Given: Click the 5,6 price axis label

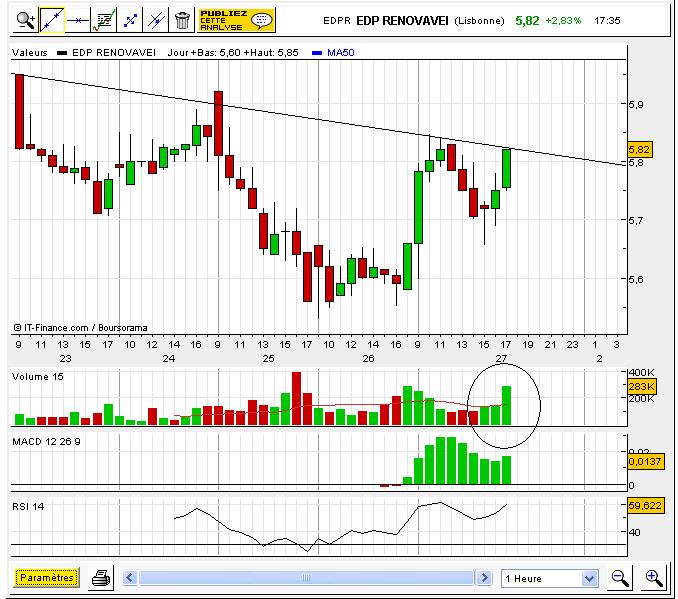Looking at the screenshot, I should pyautogui.click(x=636, y=279).
